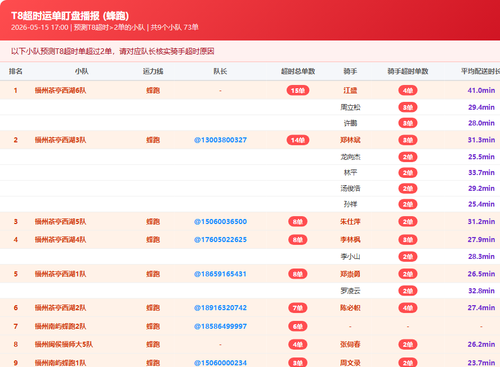Select the team name in rank 1 row ending 西湖6队
This screenshot has width=500, height=367.
pos(60,90)
